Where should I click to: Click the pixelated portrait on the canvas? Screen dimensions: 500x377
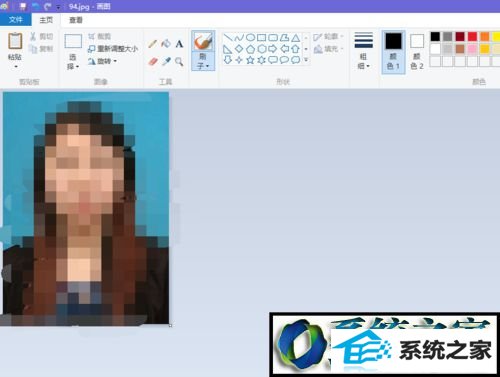(x=86, y=208)
